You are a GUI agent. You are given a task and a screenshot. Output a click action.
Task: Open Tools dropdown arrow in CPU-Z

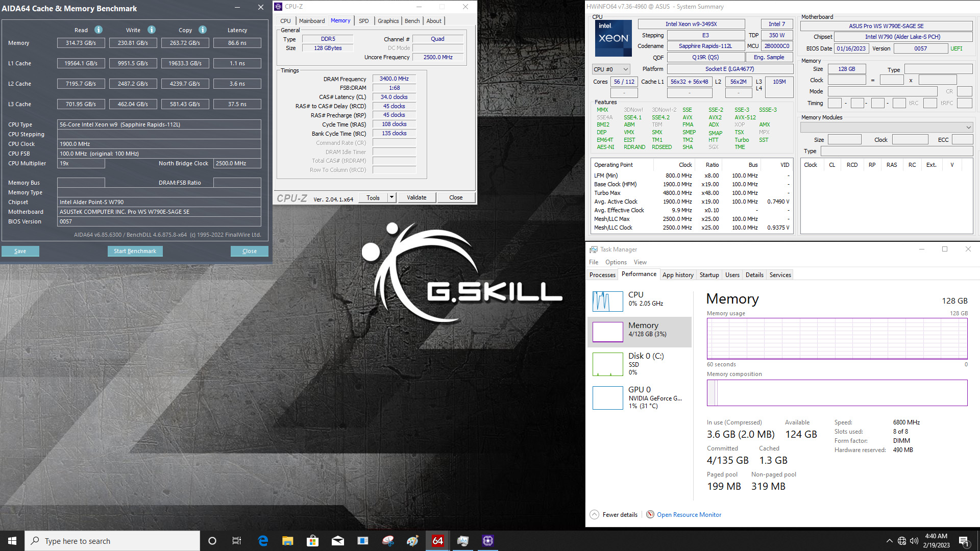point(392,197)
